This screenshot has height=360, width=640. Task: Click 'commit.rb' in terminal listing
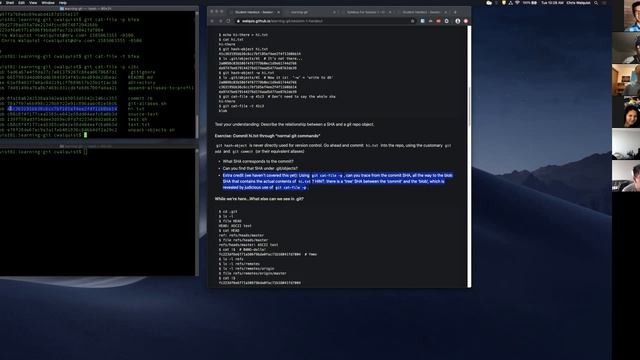tap(140, 98)
